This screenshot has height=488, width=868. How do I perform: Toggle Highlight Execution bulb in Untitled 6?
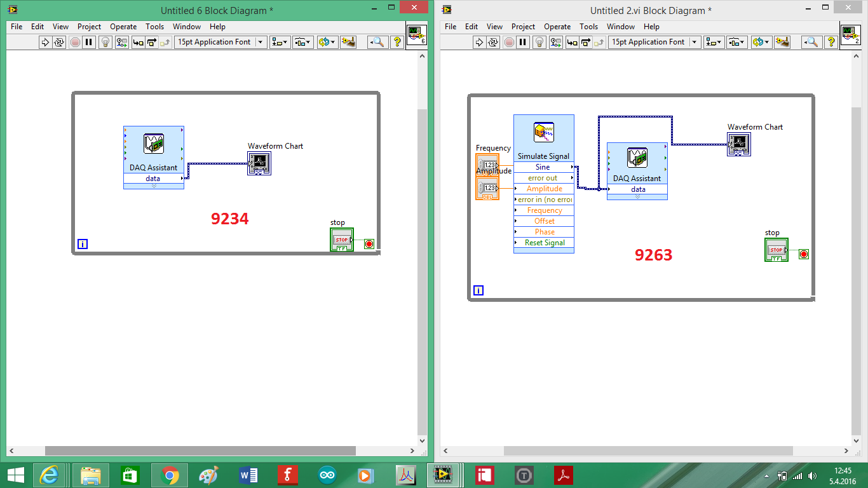[x=105, y=42]
